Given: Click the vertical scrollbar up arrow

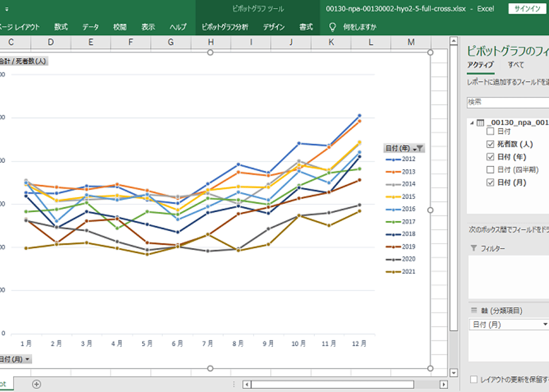Looking at the screenshot, I should pyautogui.click(x=454, y=42).
